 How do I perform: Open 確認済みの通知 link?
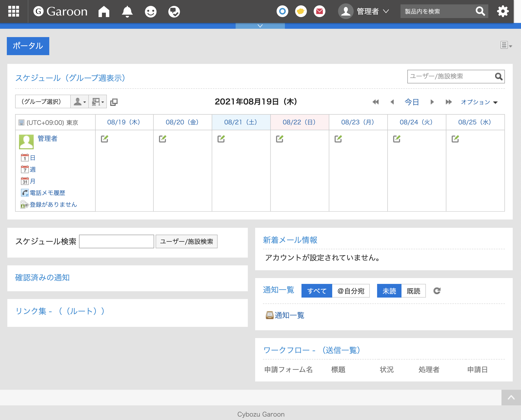click(x=42, y=278)
